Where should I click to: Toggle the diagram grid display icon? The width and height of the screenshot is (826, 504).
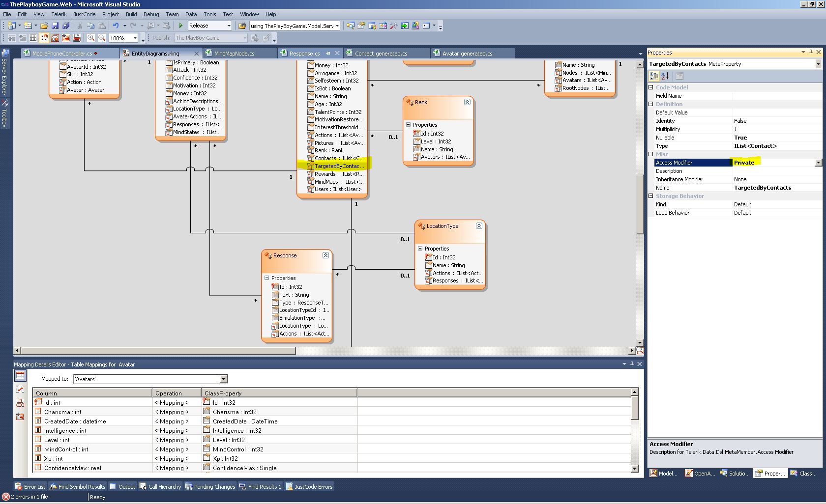[x=33, y=38]
